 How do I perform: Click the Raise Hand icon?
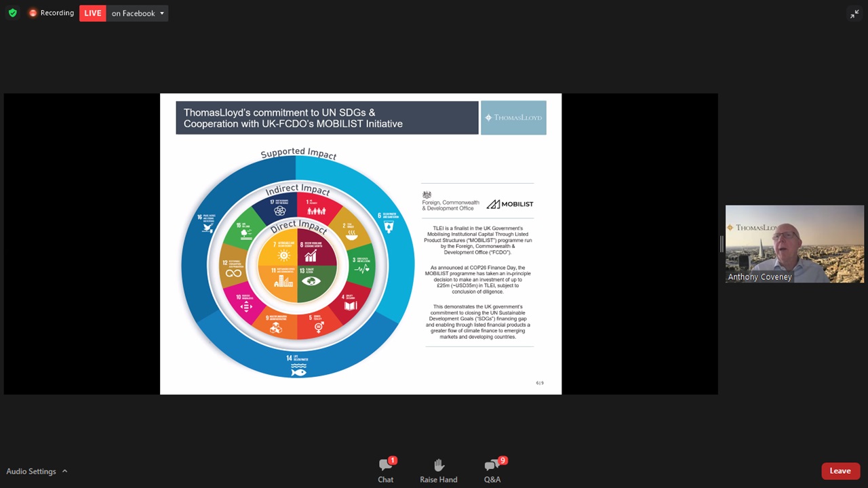[438, 470]
